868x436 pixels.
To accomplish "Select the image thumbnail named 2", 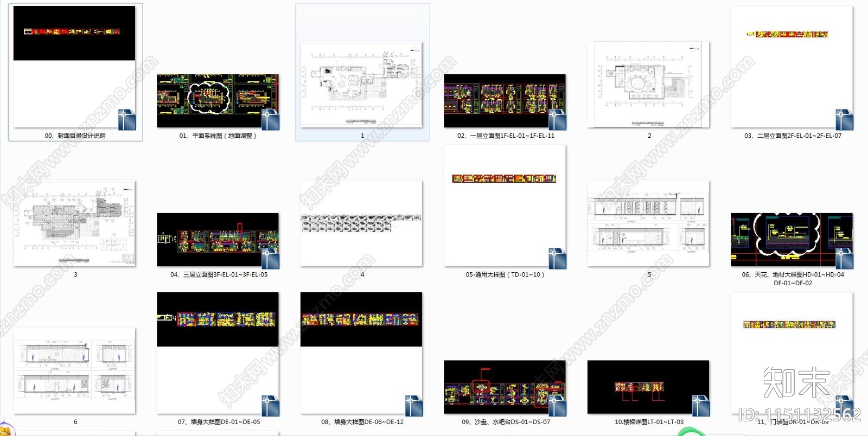I will [x=648, y=85].
